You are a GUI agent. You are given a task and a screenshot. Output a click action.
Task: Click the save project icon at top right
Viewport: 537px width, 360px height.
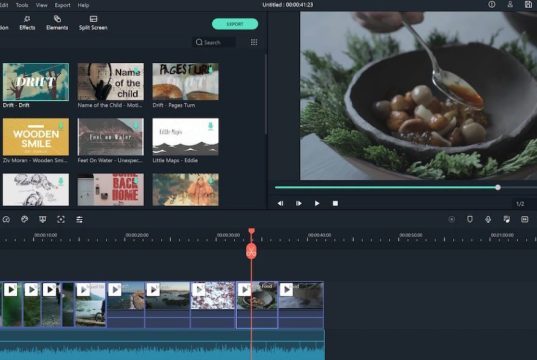tap(528, 4)
